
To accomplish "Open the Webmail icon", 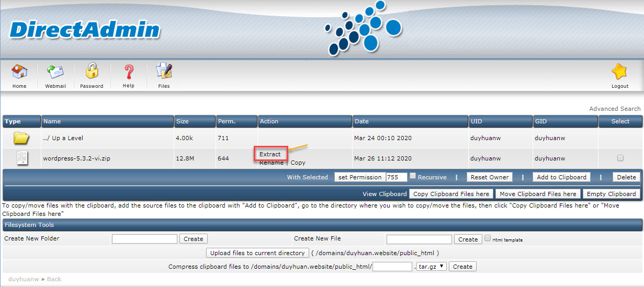I will point(55,72).
